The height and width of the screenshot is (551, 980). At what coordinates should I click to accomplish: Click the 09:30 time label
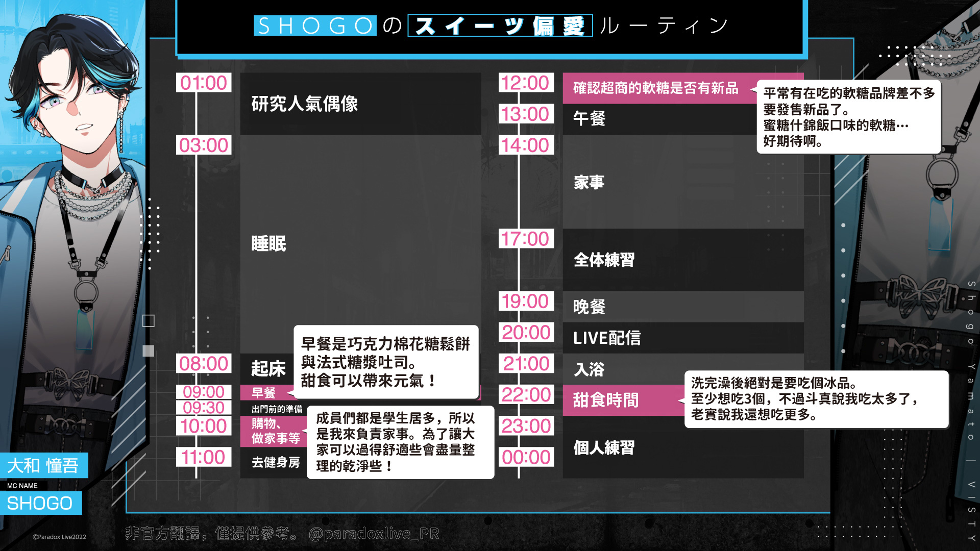204,408
